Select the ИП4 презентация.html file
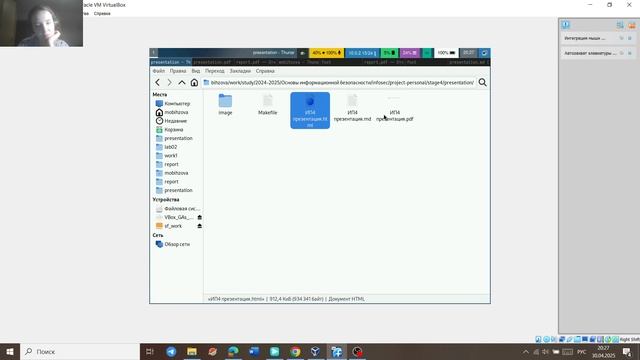 [310, 111]
